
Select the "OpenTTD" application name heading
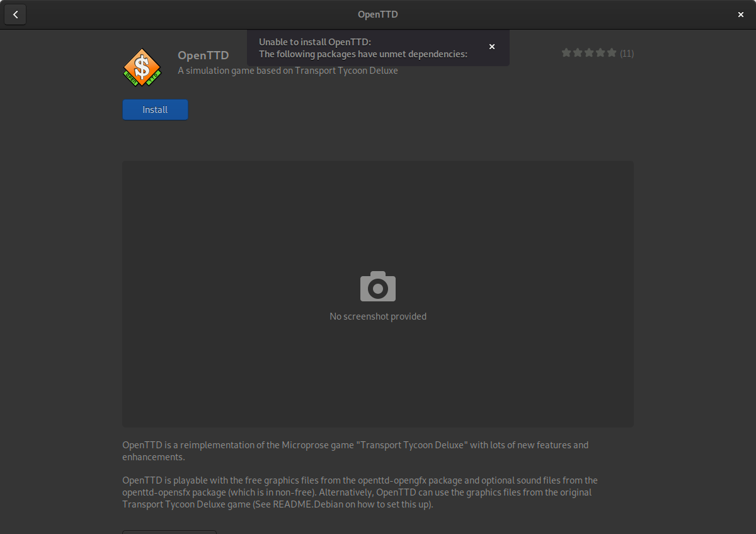203,55
